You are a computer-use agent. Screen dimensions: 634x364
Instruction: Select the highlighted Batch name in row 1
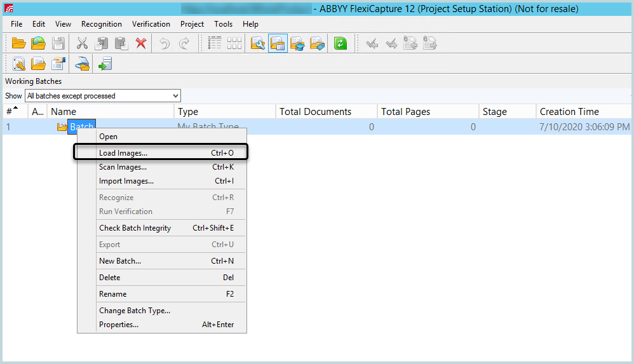(x=82, y=126)
